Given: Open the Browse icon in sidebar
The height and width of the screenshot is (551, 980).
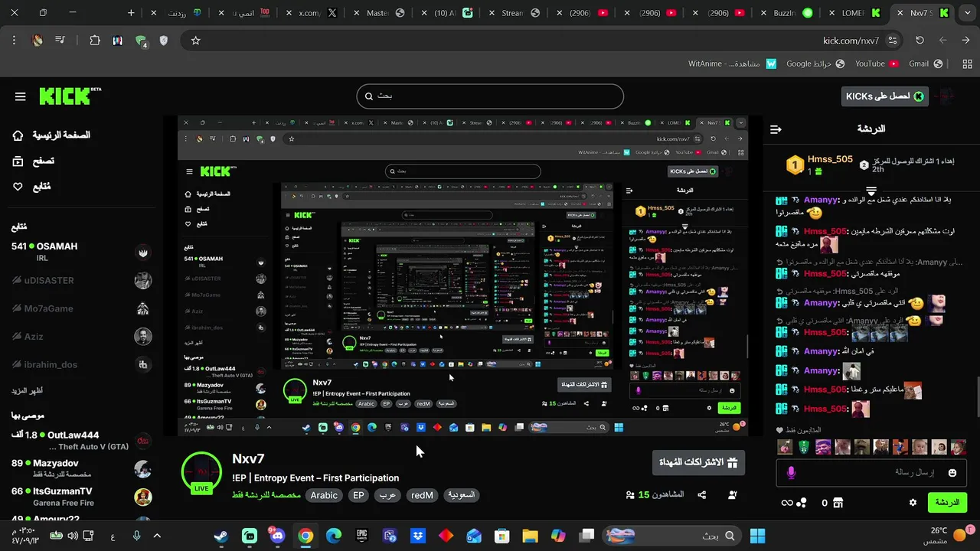Looking at the screenshot, I should point(18,161).
